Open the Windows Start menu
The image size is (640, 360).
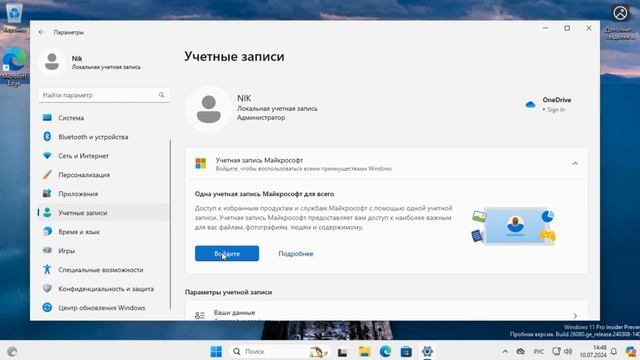pos(216,351)
